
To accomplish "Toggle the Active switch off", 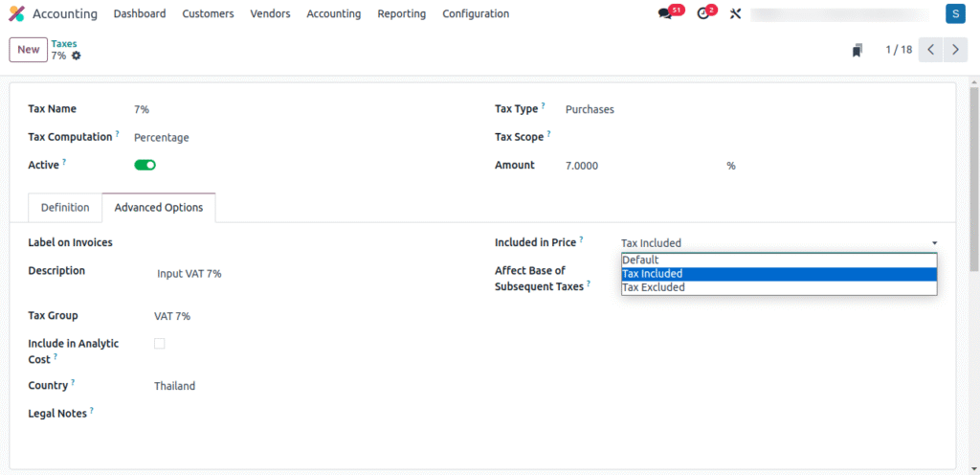I will tap(145, 165).
